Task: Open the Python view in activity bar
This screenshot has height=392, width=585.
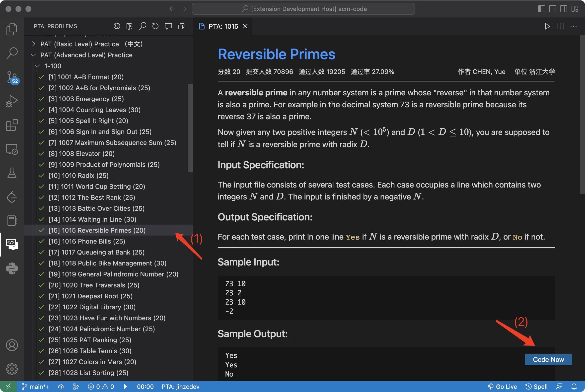Action: [x=12, y=268]
